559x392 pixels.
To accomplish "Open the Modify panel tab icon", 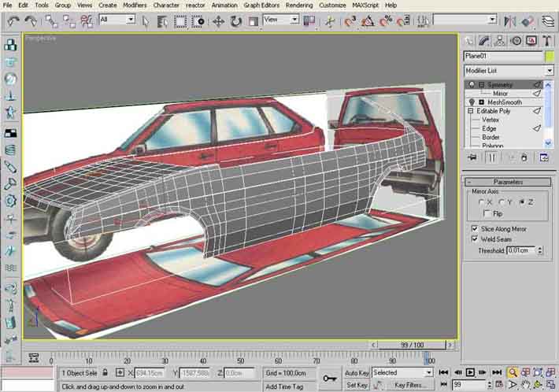I will coord(486,40).
